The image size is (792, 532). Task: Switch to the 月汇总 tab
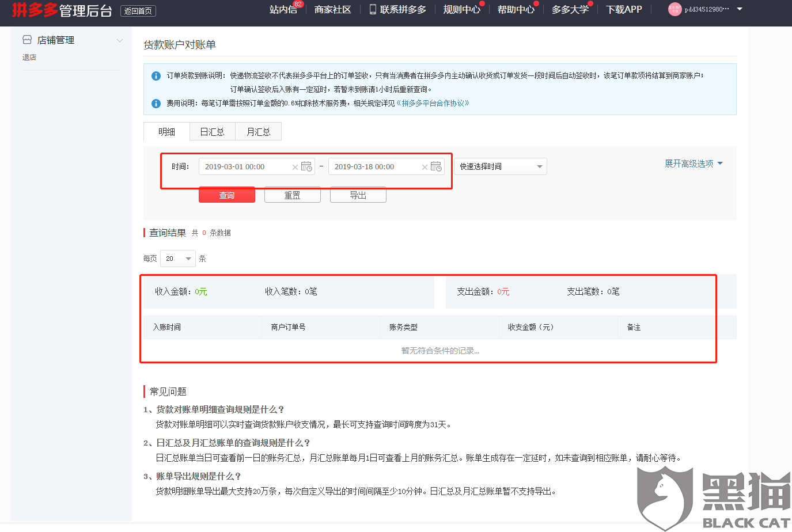click(x=259, y=132)
